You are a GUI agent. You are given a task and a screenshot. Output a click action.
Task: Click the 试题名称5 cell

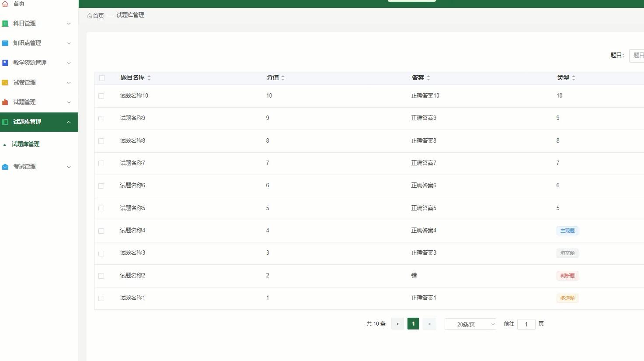click(132, 208)
